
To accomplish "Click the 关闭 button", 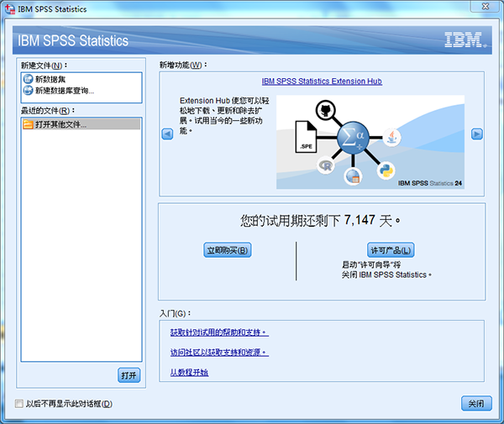I will click(x=476, y=404).
